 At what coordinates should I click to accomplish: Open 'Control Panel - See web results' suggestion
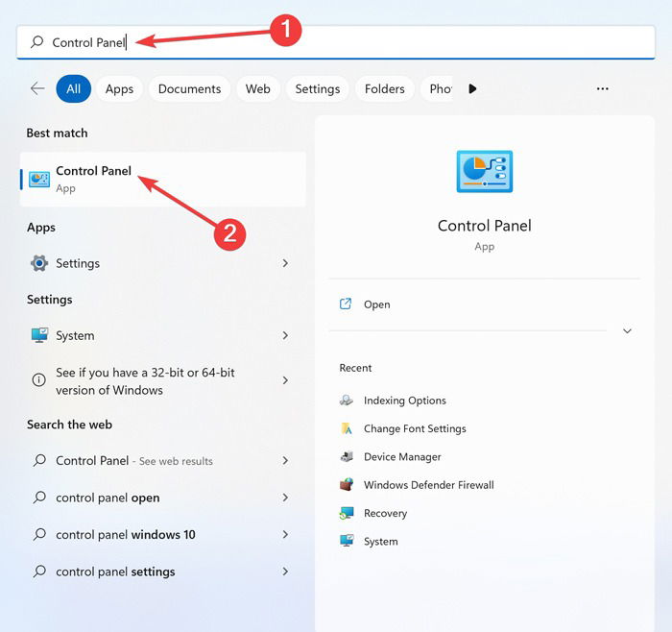[x=163, y=460]
